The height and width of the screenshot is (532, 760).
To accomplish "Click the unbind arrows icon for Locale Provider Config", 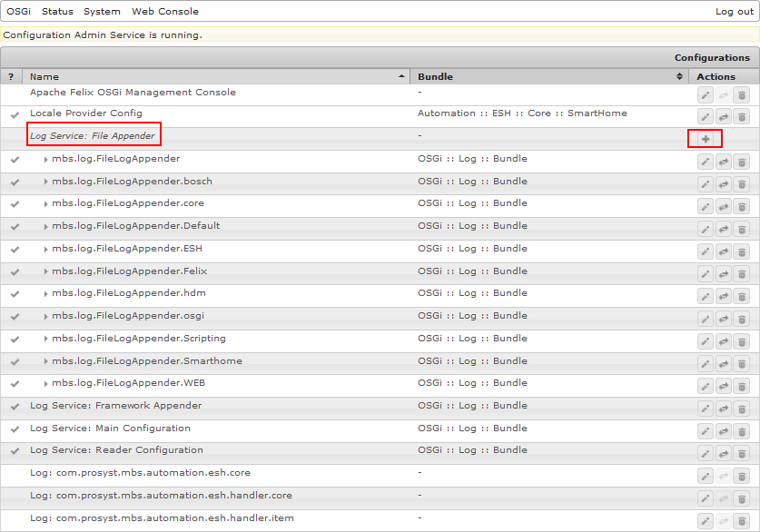I will pyautogui.click(x=724, y=113).
